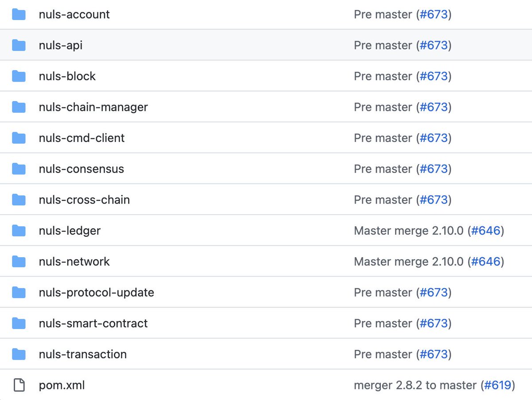Open the pom.xml file
The width and height of the screenshot is (532, 400).
tap(62, 385)
